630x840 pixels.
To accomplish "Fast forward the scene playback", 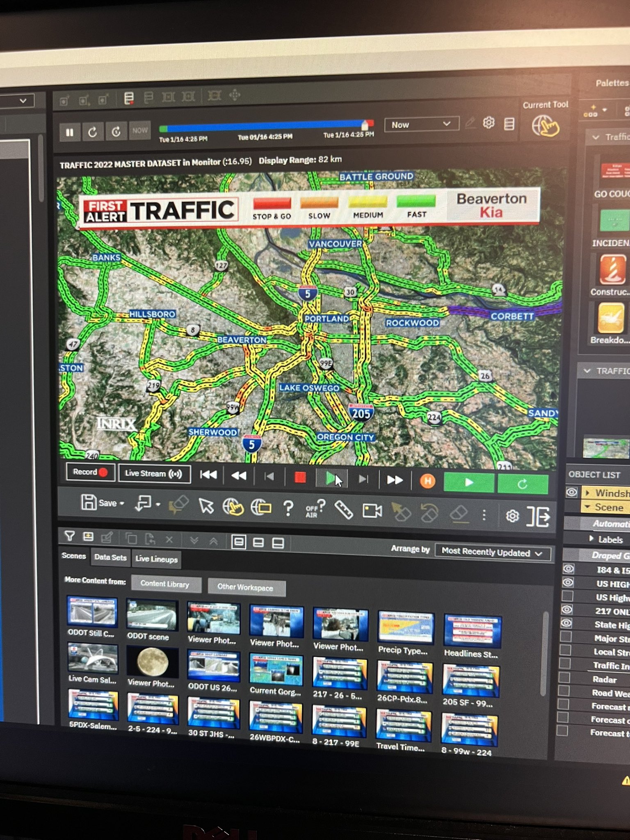I will point(395,479).
